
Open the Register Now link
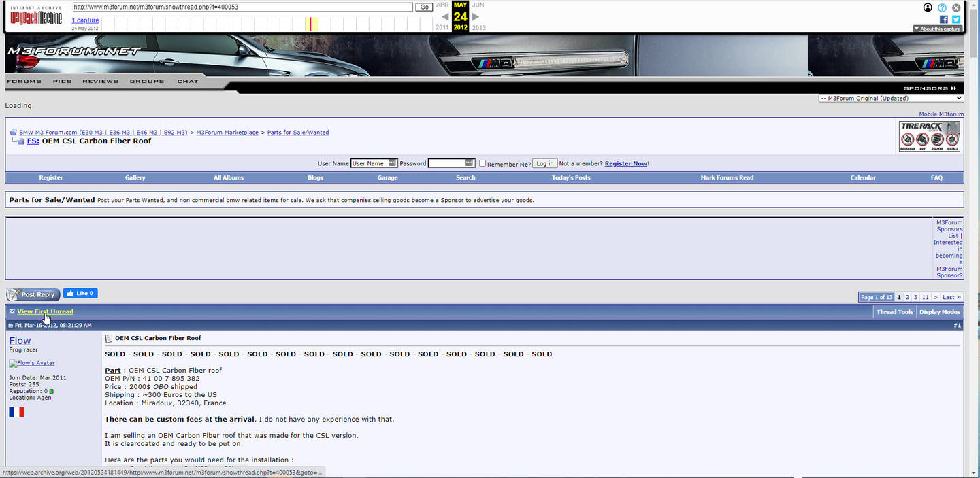626,163
